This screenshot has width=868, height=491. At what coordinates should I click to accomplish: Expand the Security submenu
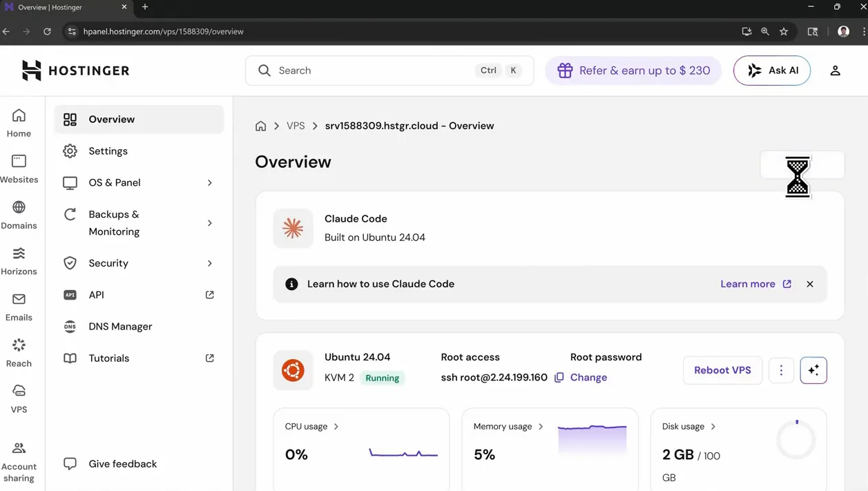(x=139, y=263)
